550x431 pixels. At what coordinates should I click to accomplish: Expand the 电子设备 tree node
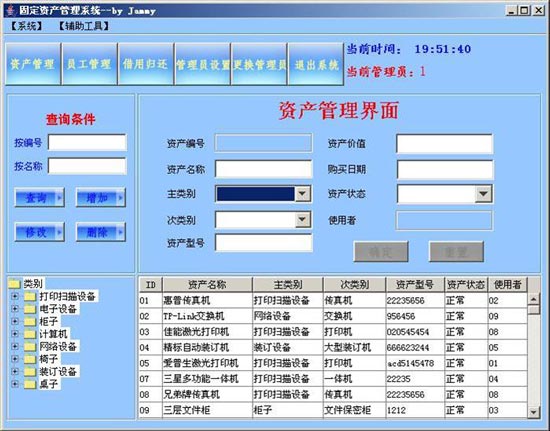pos(15,309)
